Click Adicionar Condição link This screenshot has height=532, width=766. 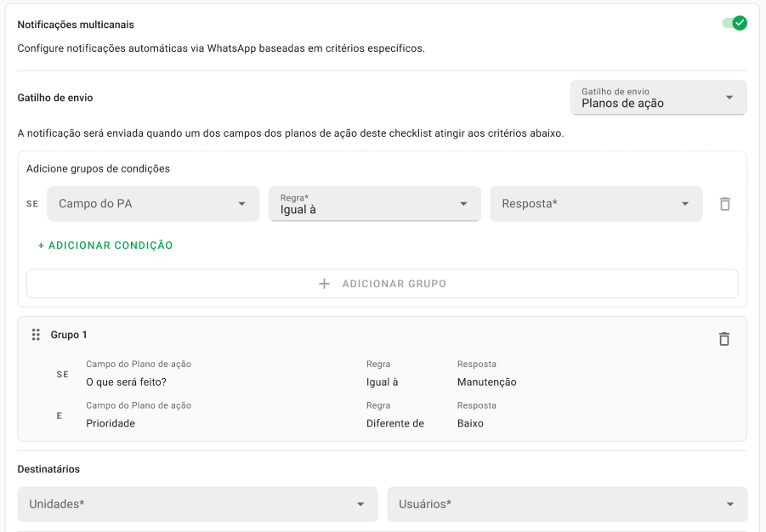pos(105,246)
